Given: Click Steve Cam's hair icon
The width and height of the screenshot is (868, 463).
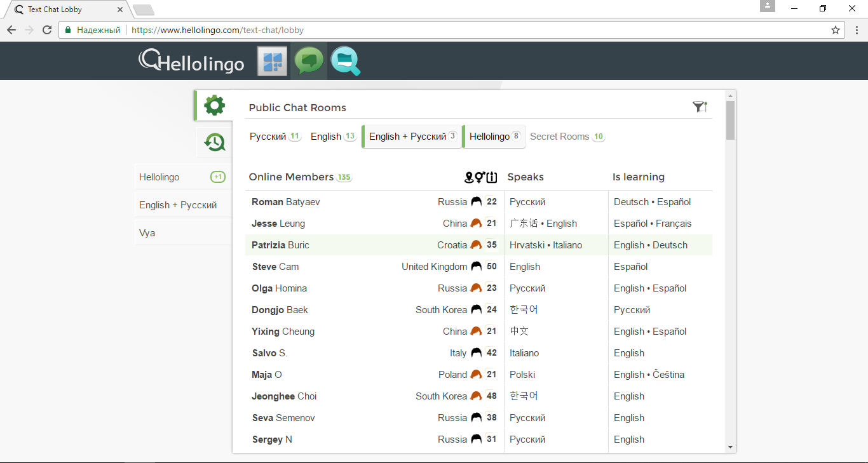Looking at the screenshot, I should [x=476, y=267].
